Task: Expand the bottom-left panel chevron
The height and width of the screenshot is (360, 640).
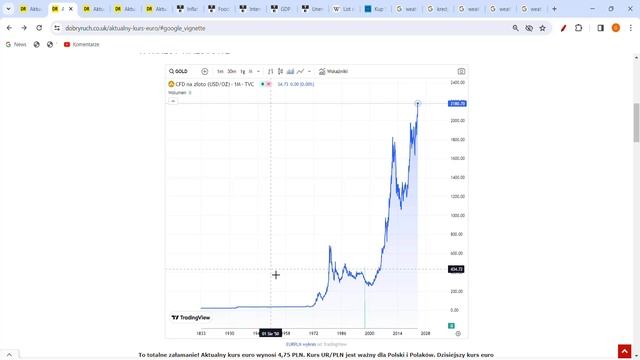Action: [9, 355]
